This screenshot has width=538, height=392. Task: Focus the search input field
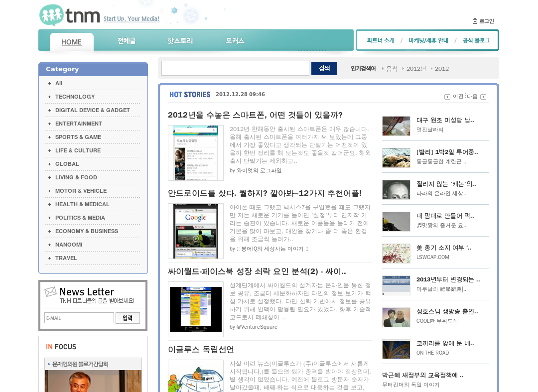235,68
